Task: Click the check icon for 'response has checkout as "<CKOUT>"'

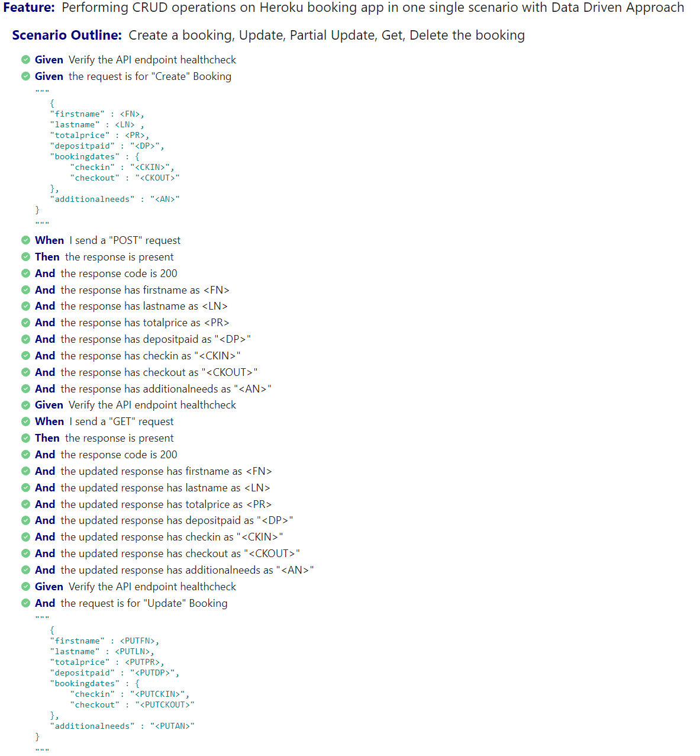Action: [25, 372]
